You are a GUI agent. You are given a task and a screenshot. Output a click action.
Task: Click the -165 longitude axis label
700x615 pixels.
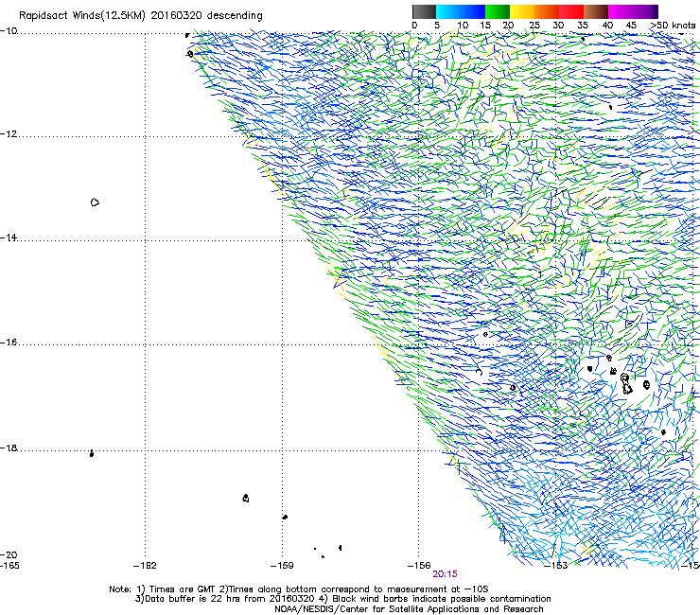(9, 565)
